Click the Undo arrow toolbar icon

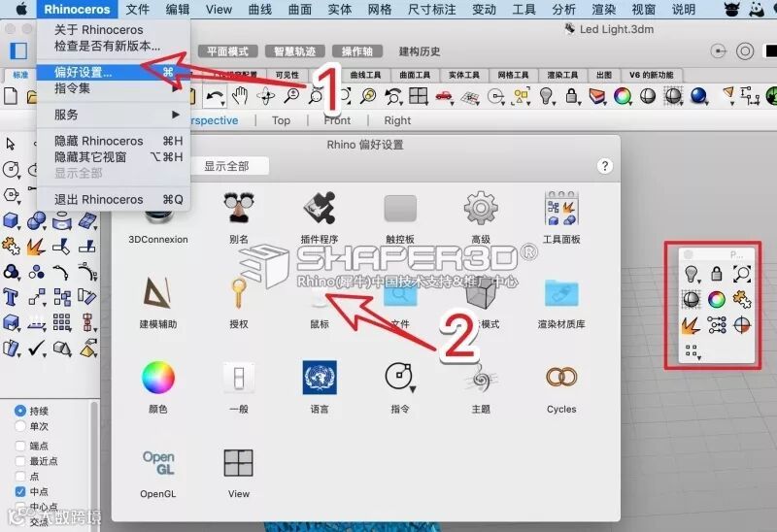(x=215, y=96)
